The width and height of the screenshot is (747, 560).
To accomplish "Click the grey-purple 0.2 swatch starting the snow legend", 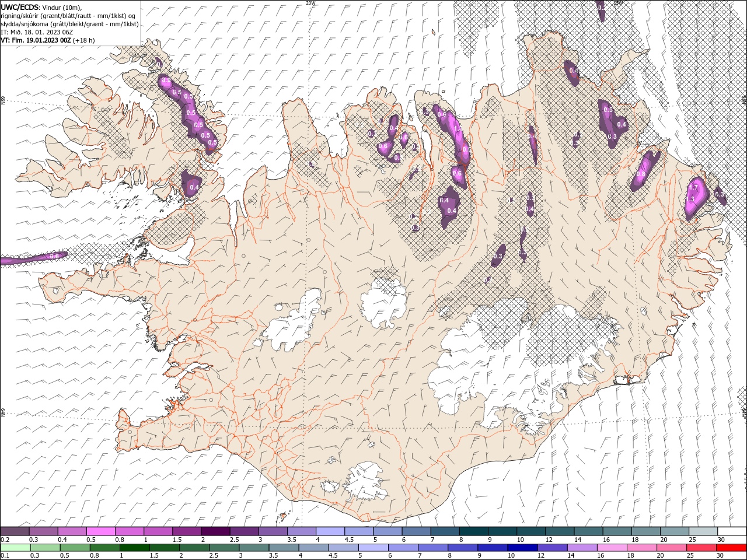I will [x=15, y=531].
